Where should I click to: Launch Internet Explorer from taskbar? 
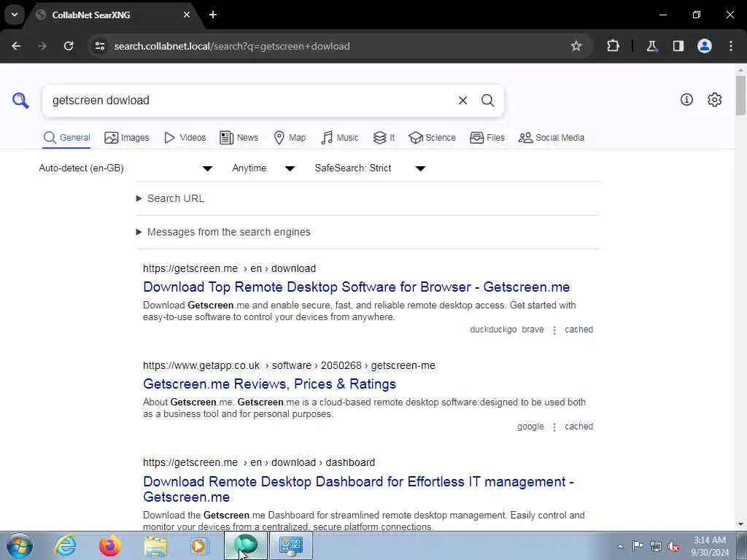coord(65,545)
